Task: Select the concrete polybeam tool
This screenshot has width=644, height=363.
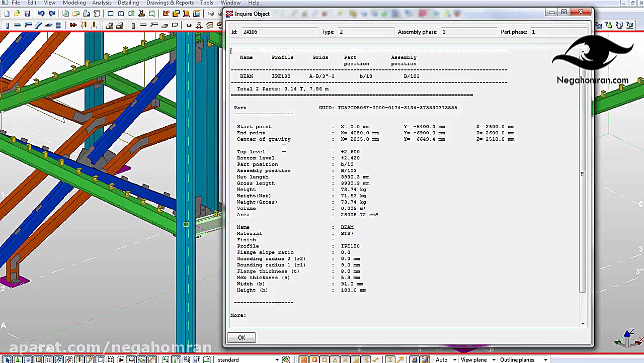Action: pyautogui.click(x=154, y=25)
